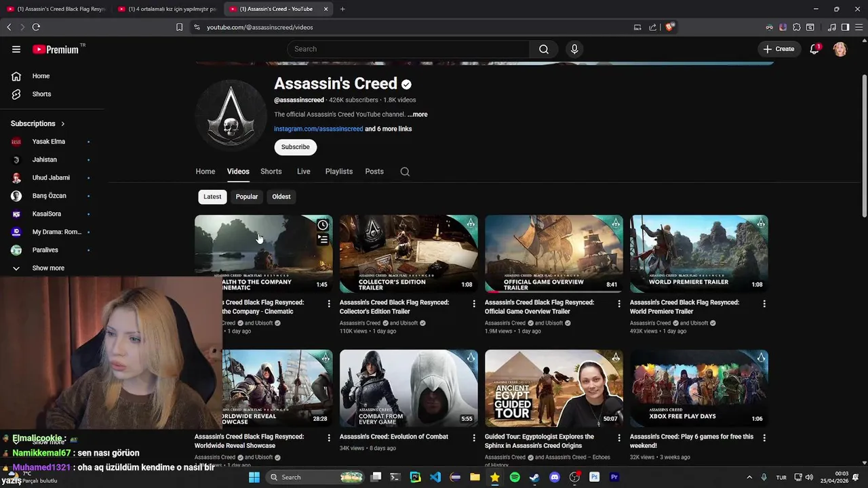868x488 pixels.
Task: Open the account avatar menu
Action: click(840, 49)
